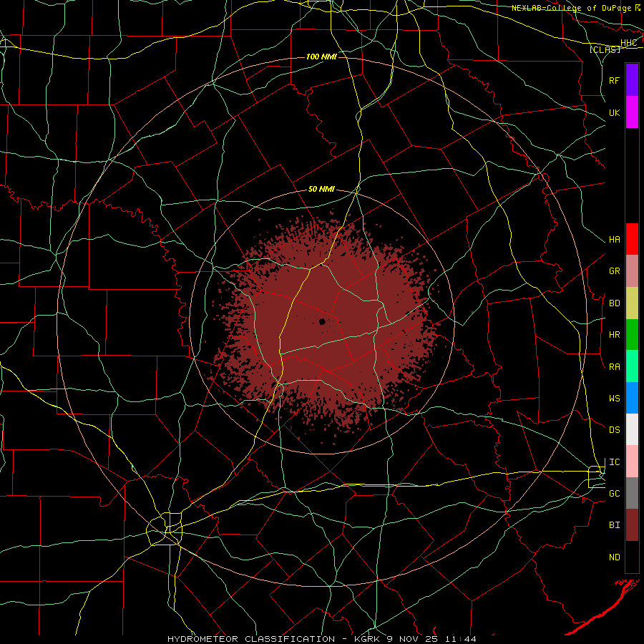Click the HR green legend swatch

click(632, 335)
